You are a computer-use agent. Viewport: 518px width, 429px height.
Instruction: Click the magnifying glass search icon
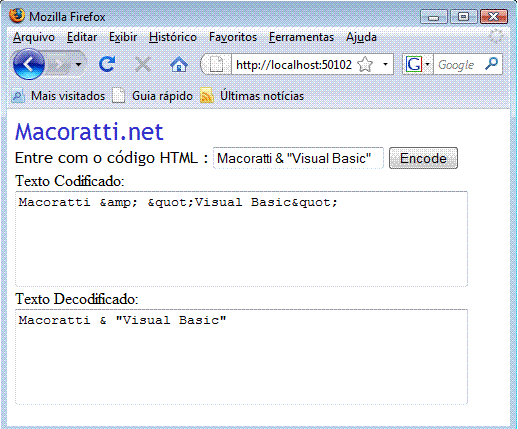tap(491, 64)
